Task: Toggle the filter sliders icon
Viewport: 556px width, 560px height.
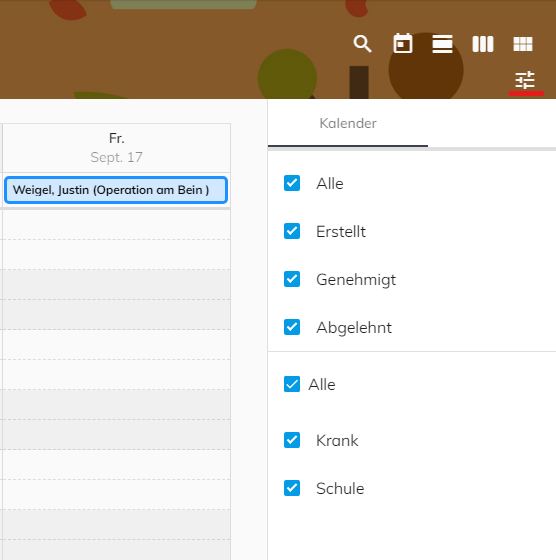Action: click(525, 80)
